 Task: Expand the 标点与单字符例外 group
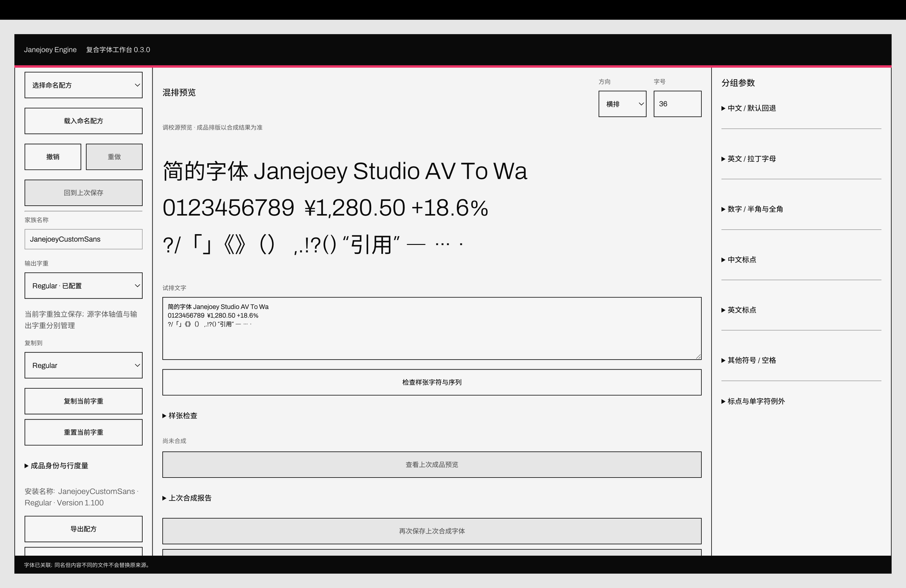pos(753,401)
